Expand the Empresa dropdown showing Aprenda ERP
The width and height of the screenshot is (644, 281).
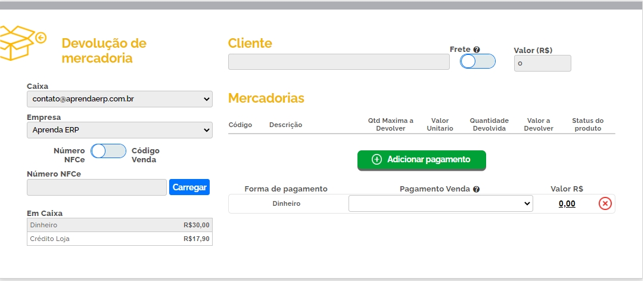coord(120,130)
